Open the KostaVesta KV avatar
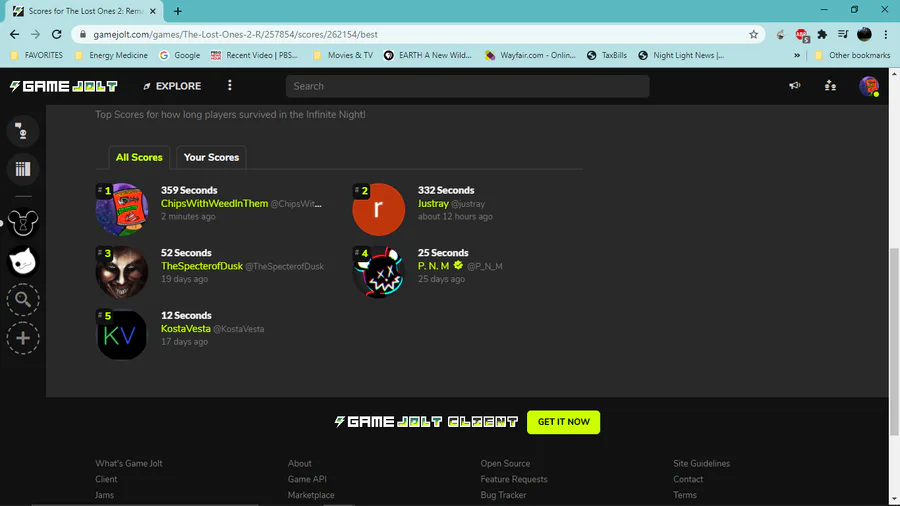This screenshot has height=506, width=900. tap(122, 334)
